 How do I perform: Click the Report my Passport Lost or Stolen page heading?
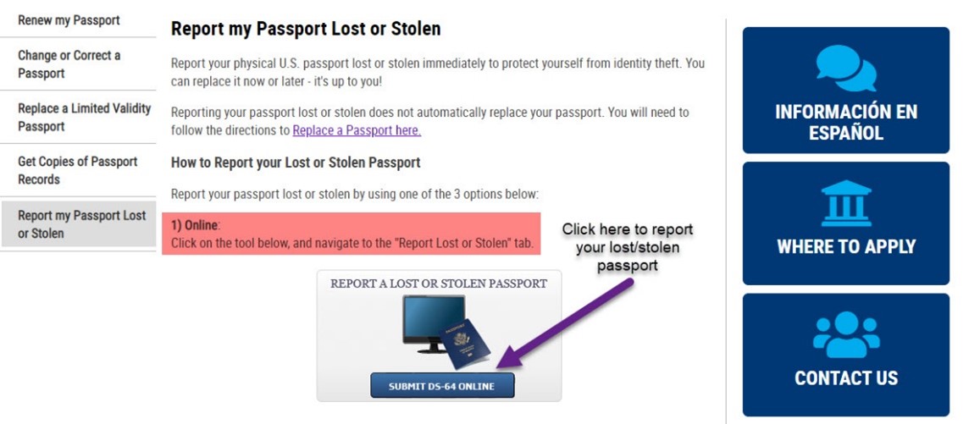[306, 29]
